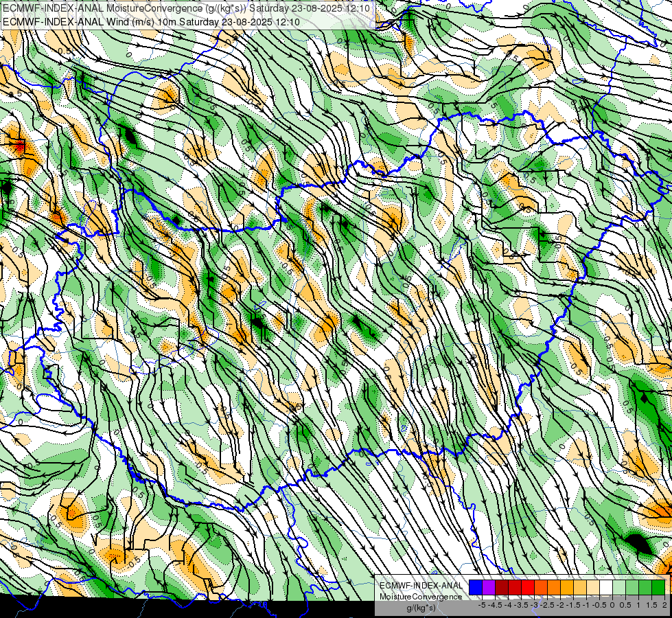
Task: Click the MoistureConvergence title line at top
Action: [187, 8]
